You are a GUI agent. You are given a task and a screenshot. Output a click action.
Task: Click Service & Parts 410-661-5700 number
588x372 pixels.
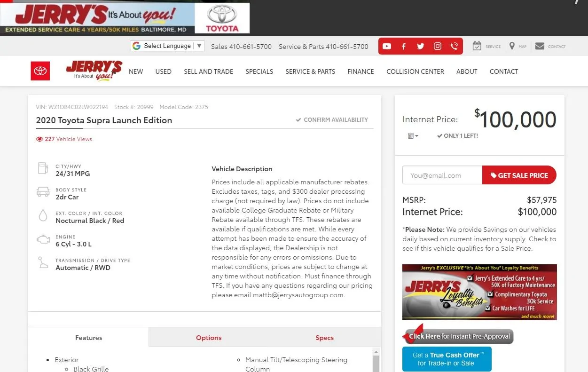[x=323, y=47]
